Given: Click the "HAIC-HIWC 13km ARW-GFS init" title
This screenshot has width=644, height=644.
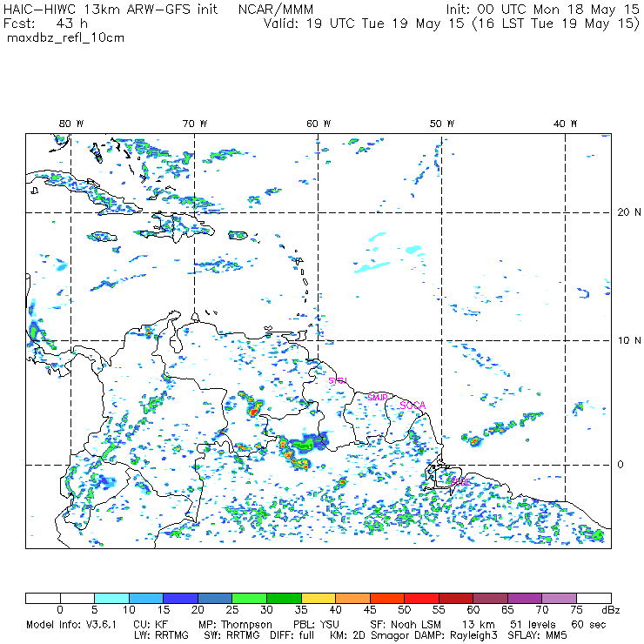Looking at the screenshot, I should tap(111, 10).
